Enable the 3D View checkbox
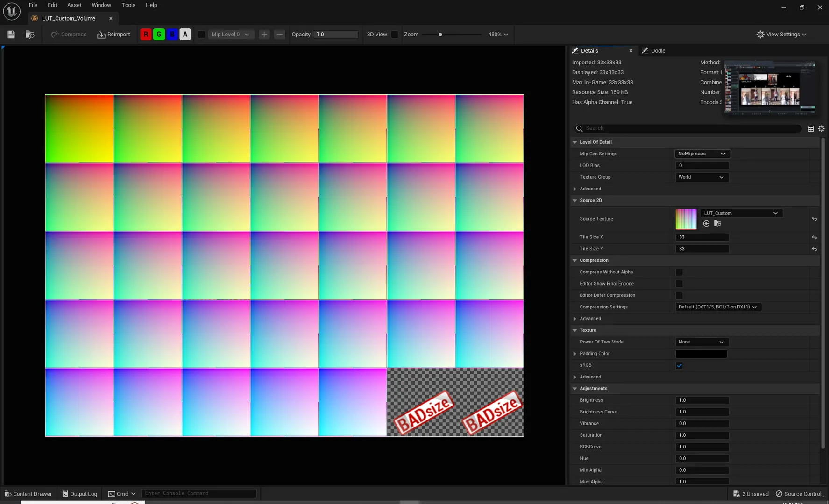Image resolution: width=829 pixels, height=504 pixels. tap(395, 35)
